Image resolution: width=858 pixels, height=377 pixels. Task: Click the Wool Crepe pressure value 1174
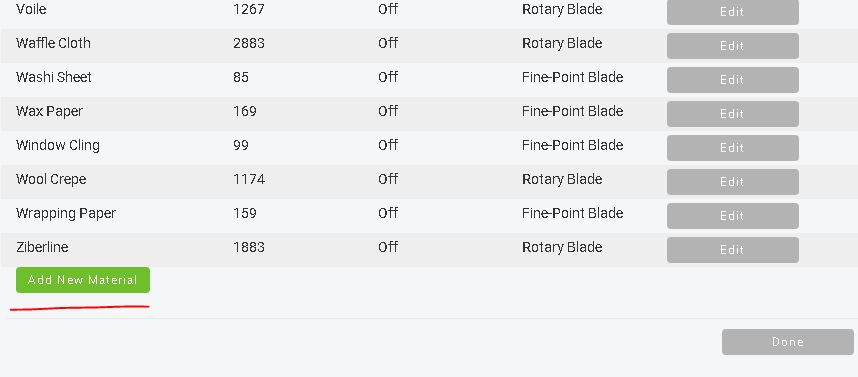click(249, 179)
